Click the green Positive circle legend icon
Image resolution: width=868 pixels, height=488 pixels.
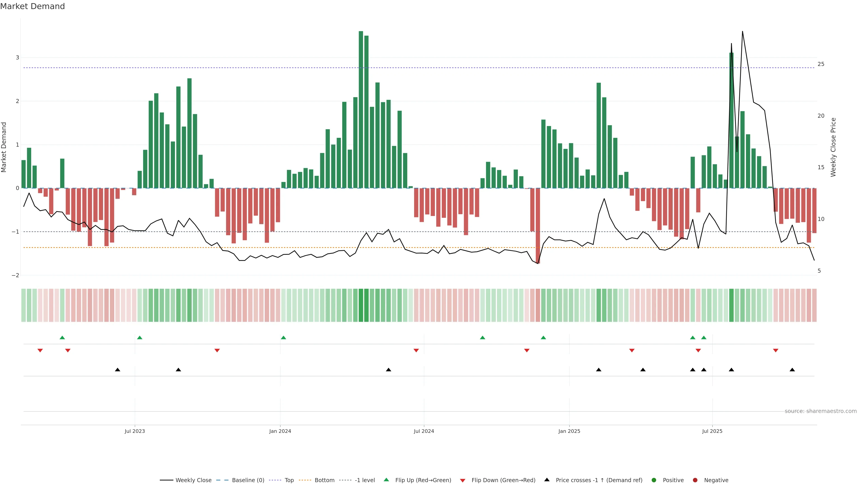click(x=654, y=480)
